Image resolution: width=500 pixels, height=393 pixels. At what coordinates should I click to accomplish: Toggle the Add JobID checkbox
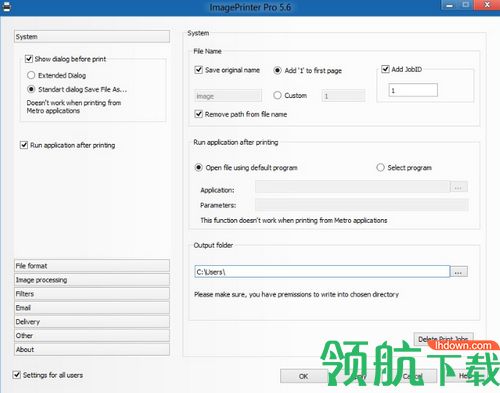tap(385, 69)
